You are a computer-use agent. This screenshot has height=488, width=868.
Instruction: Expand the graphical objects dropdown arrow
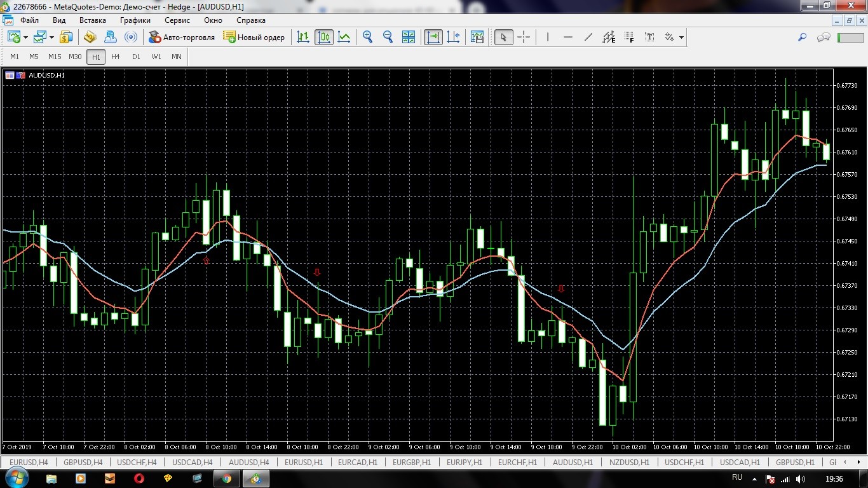pos(681,37)
